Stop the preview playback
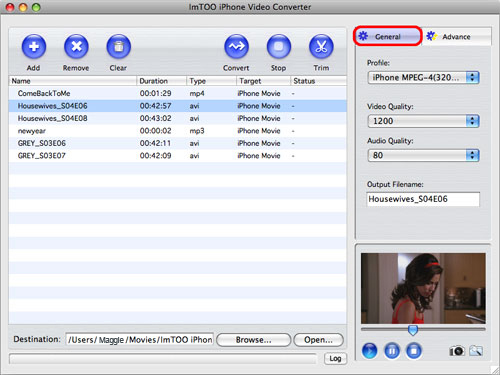 coord(414,351)
